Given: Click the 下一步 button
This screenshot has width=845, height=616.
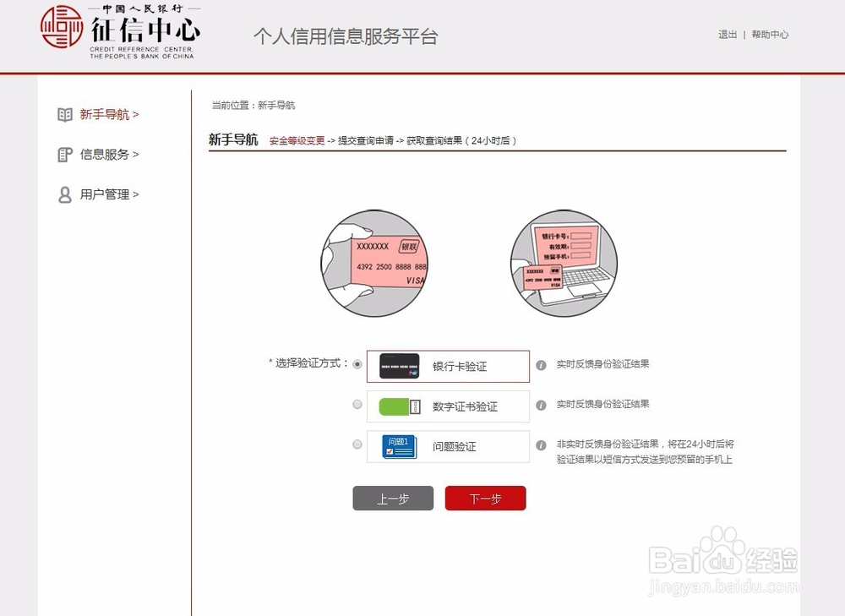Looking at the screenshot, I should coord(485,498).
